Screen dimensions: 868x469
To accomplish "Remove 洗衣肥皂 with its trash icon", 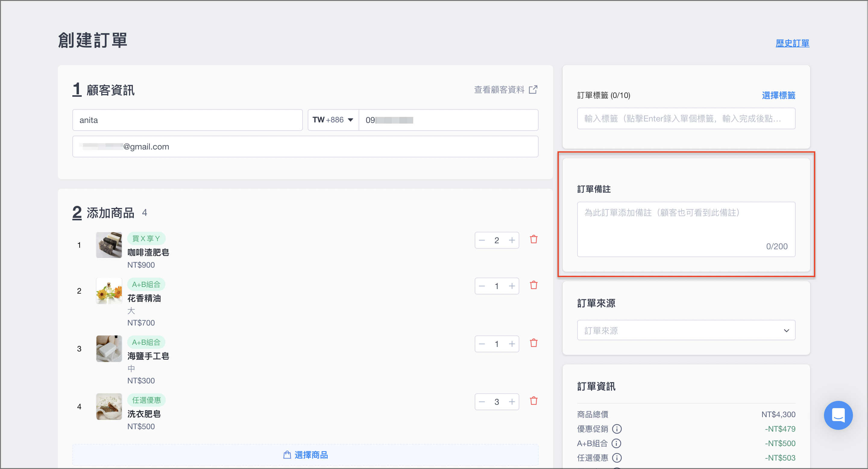I will point(533,401).
